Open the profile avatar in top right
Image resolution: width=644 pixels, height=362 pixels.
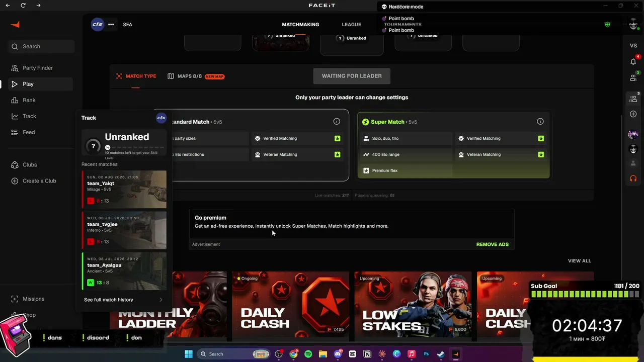633,24
